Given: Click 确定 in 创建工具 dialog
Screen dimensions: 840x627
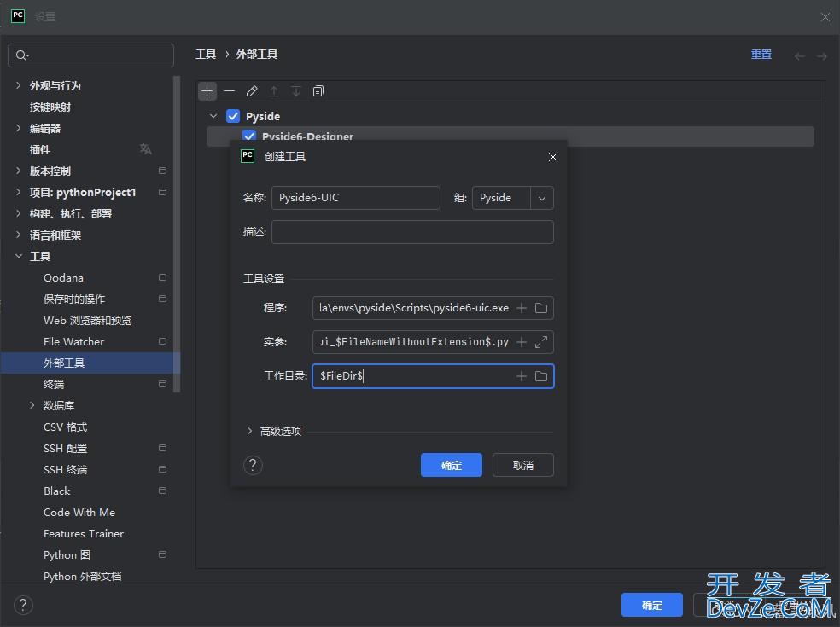Looking at the screenshot, I should pyautogui.click(x=451, y=465).
